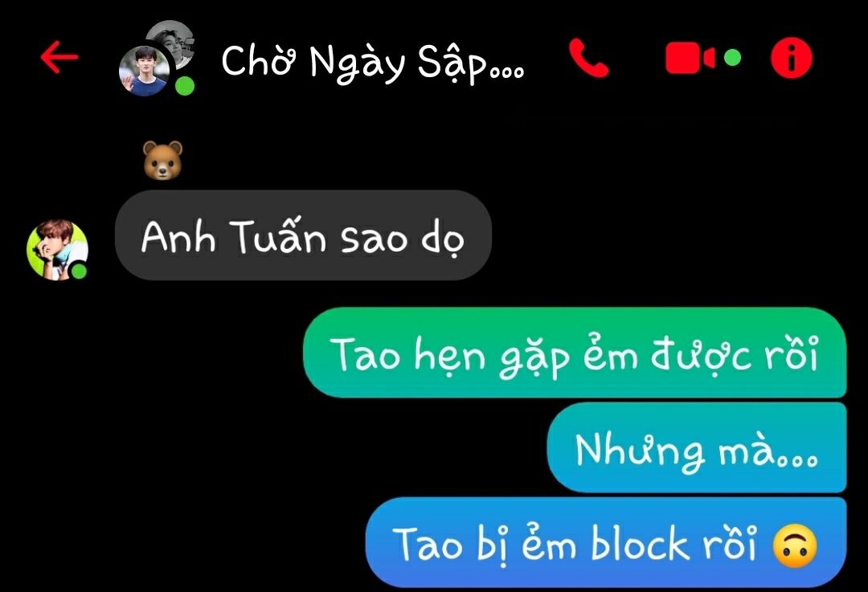Start a voice call with the group

pyautogui.click(x=588, y=58)
